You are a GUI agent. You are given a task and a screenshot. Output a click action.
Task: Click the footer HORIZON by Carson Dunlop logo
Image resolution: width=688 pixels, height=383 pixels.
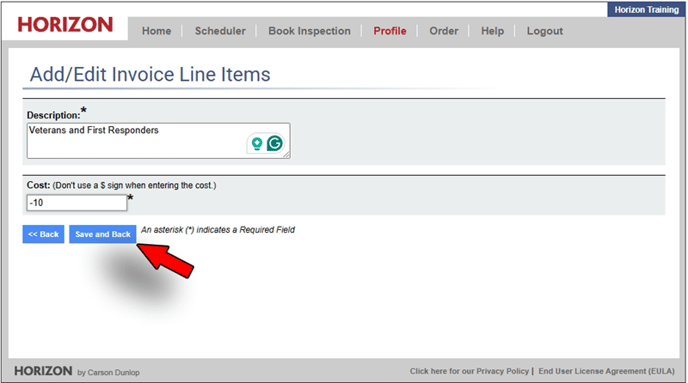click(77, 371)
